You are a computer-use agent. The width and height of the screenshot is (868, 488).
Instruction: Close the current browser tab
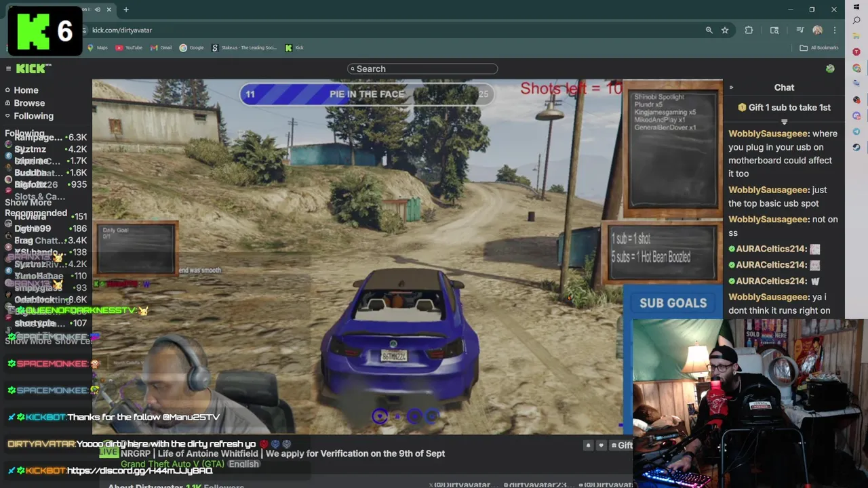108,9
